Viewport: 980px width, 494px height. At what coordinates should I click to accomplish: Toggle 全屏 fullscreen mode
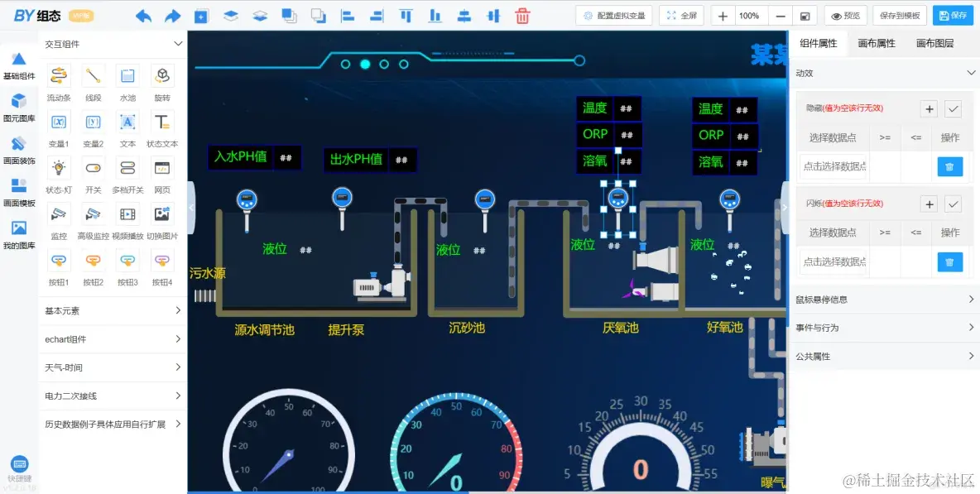tap(680, 15)
